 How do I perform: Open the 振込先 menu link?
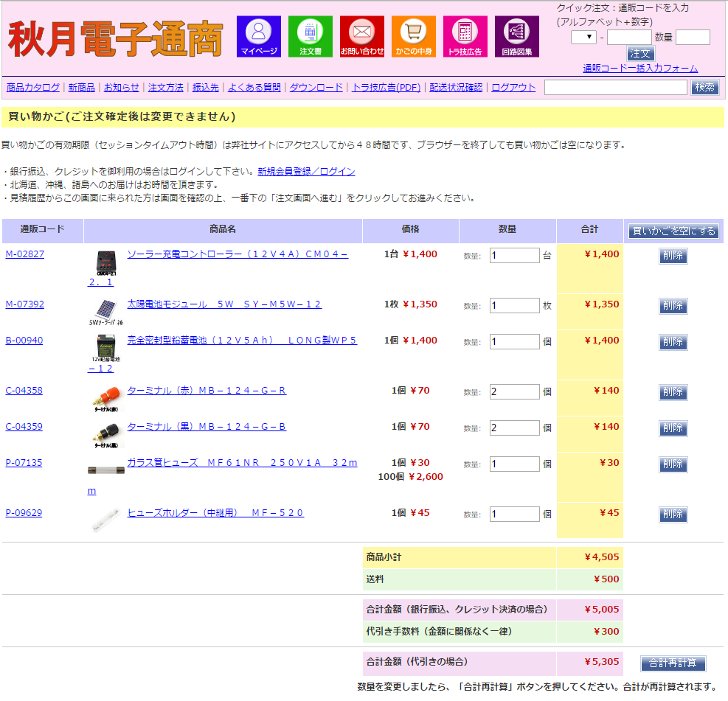[206, 87]
